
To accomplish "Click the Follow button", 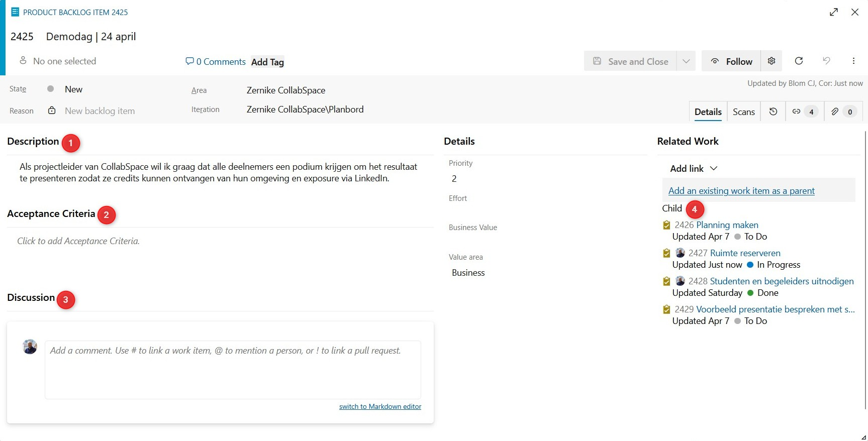I will tap(731, 61).
